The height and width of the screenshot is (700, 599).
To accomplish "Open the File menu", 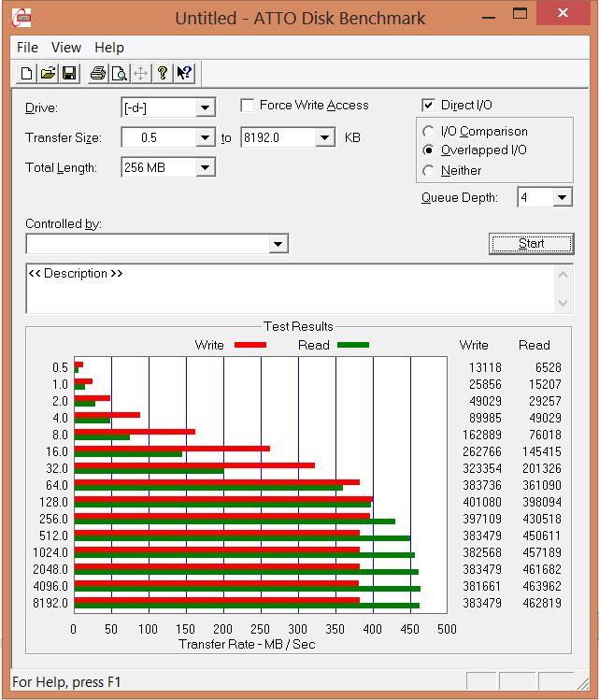I will pos(27,48).
